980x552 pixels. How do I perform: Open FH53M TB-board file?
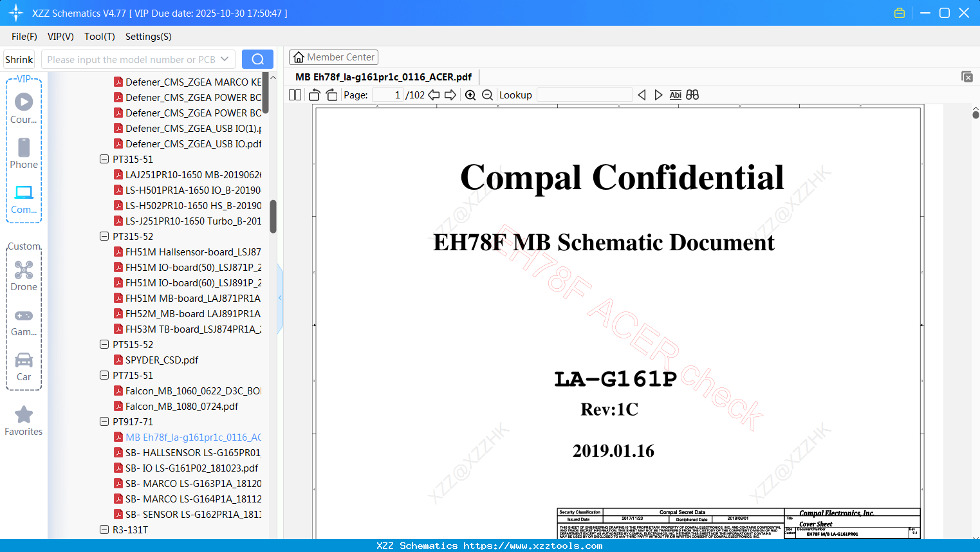[x=193, y=329]
